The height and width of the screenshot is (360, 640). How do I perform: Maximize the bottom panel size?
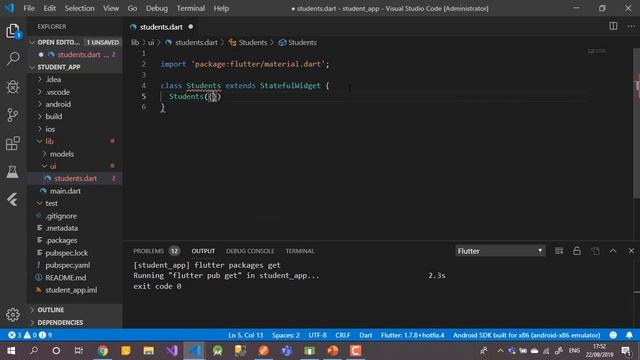[x=613, y=251]
